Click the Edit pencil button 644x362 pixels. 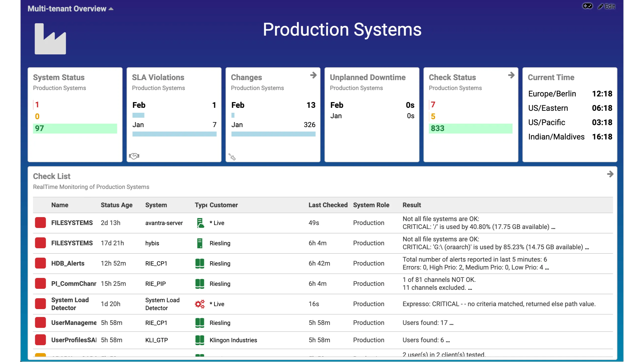pyautogui.click(x=606, y=6)
